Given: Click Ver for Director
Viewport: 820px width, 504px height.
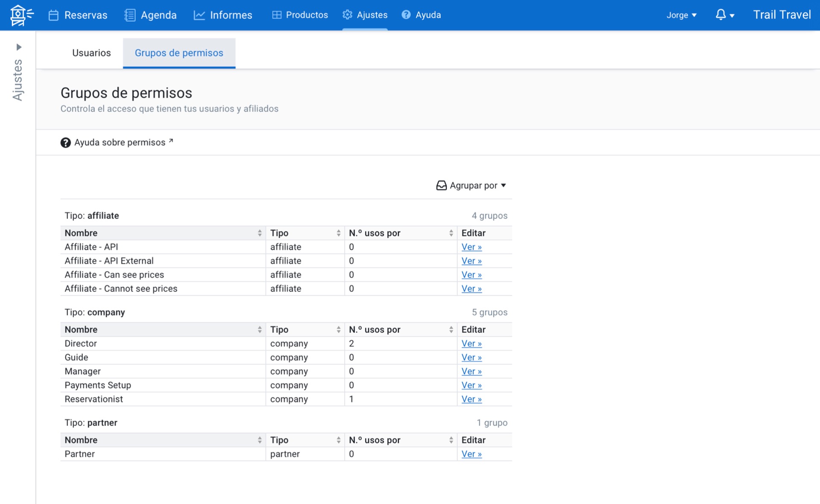Looking at the screenshot, I should tap(471, 344).
